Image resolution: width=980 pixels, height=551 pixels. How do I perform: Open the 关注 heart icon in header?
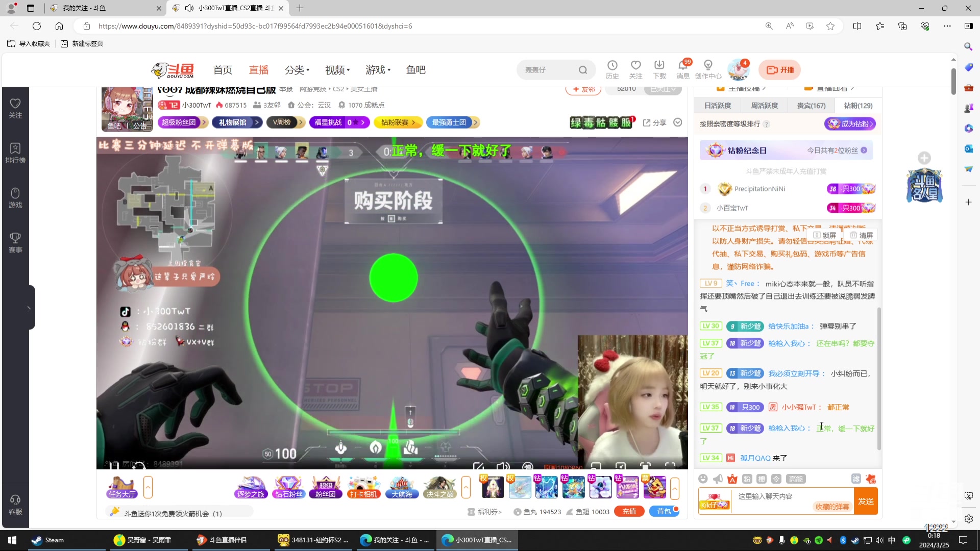pyautogui.click(x=635, y=69)
